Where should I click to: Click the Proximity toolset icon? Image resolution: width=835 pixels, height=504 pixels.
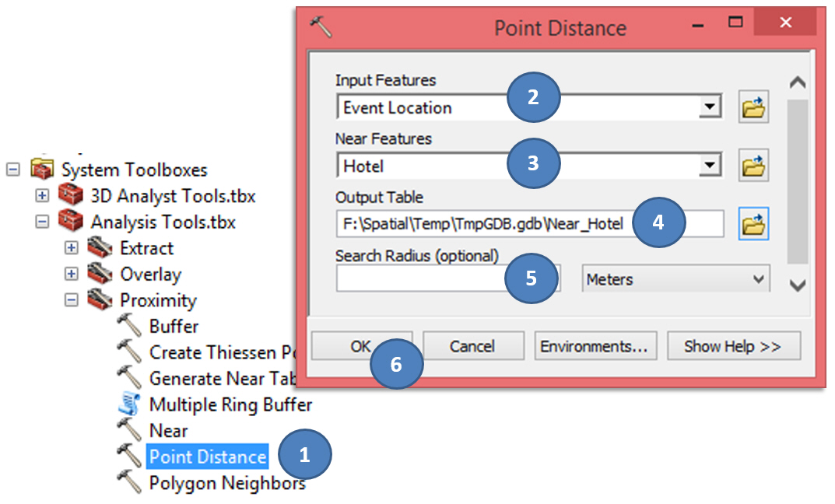tap(100, 299)
